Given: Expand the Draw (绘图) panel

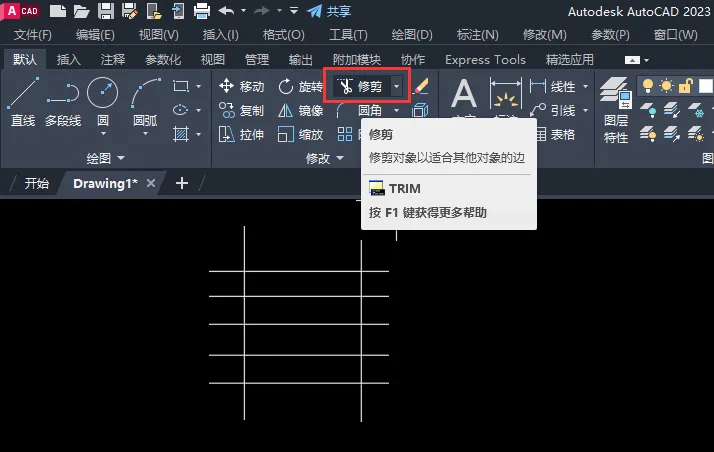Looking at the screenshot, I should pyautogui.click(x=105, y=158).
